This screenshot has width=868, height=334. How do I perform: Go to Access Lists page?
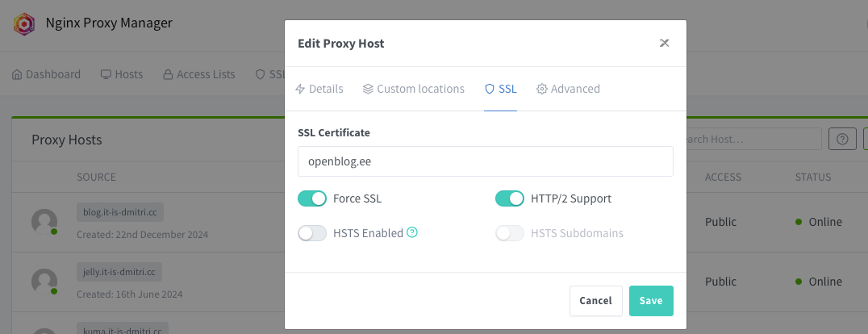(199, 74)
